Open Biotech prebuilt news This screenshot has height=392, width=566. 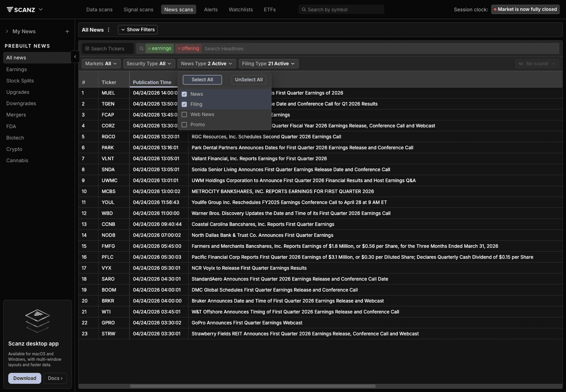tap(15, 138)
